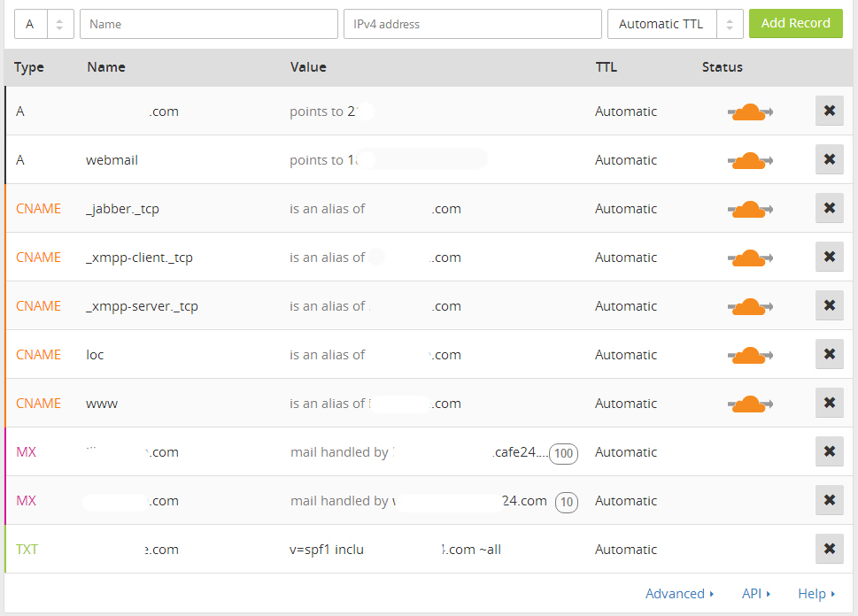This screenshot has height=616, width=858.
Task: Toggle the orange cloud proxy for _xmpp-client._tcp
Action: click(x=750, y=258)
